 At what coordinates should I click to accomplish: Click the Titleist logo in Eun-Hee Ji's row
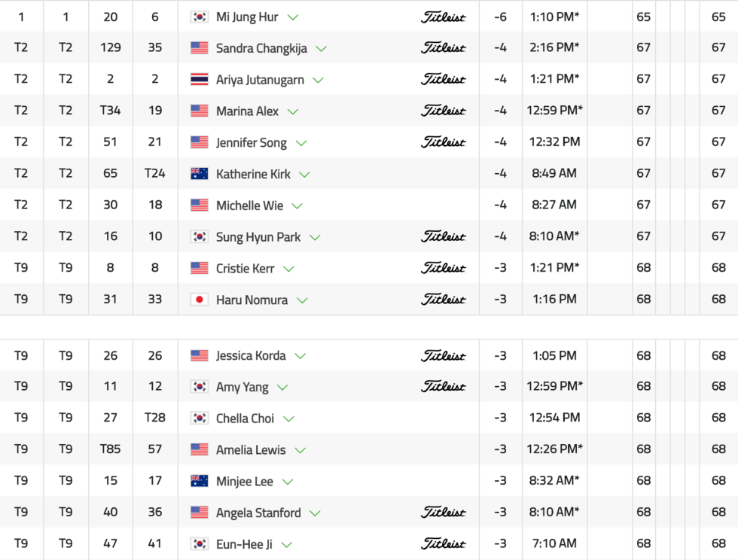443,543
